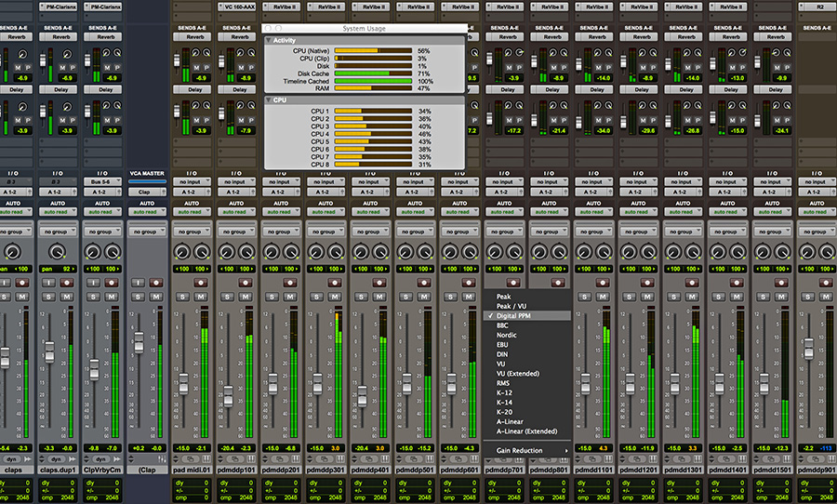837x504 pixels.
Task: Click the Delay send pan knob on claps.dup1
Action: [x=67, y=107]
